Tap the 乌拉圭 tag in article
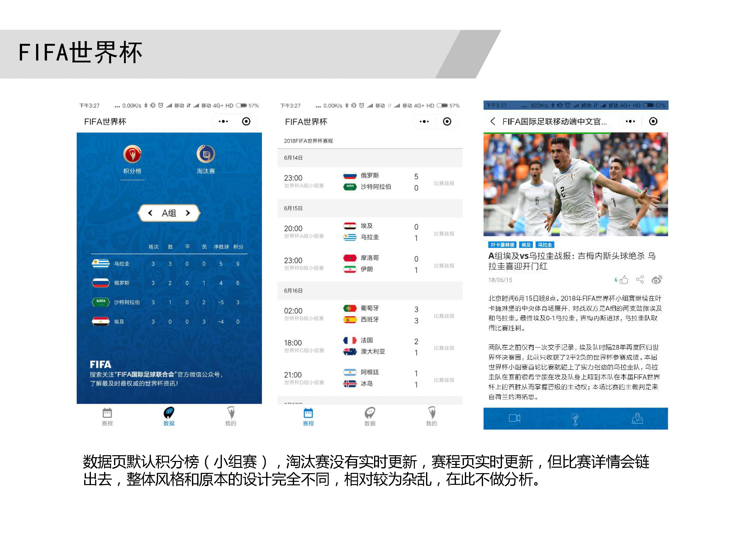The image size is (747, 560). coord(545,245)
